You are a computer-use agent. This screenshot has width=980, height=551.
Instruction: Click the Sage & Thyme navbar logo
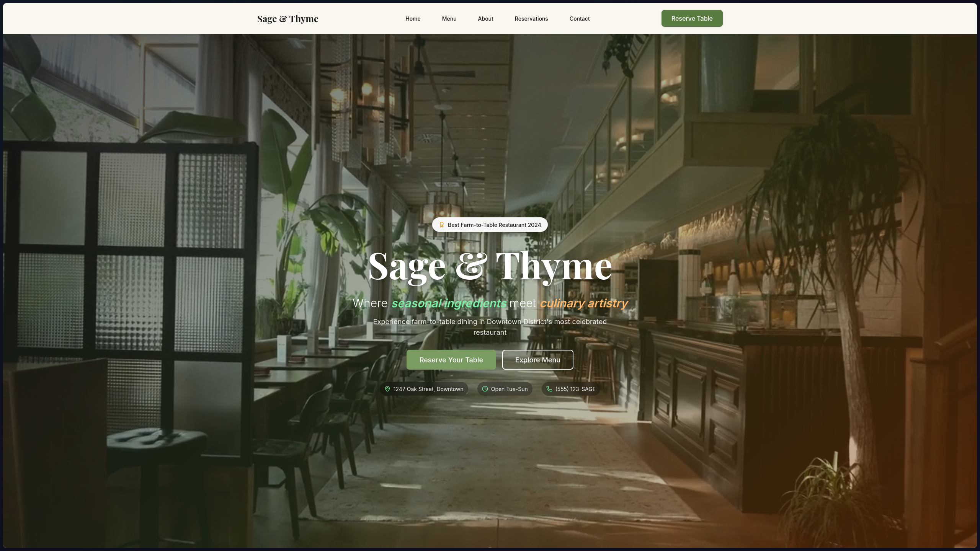[x=287, y=19]
